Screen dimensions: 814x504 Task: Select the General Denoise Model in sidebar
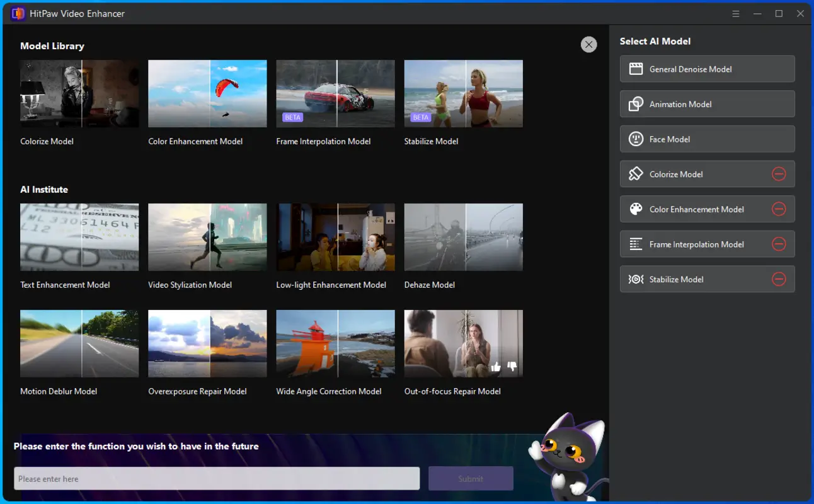tap(707, 69)
